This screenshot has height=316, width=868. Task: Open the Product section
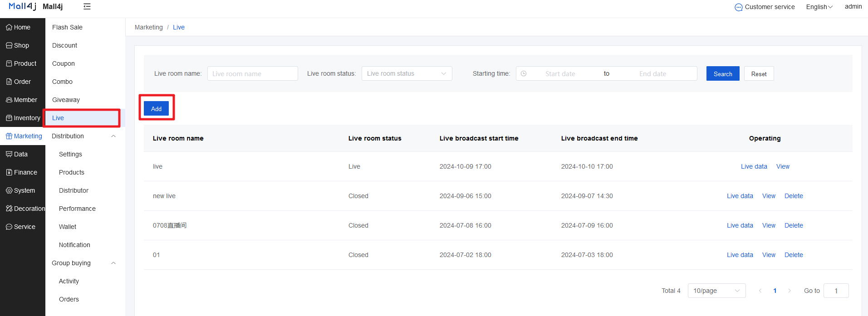[x=23, y=63]
